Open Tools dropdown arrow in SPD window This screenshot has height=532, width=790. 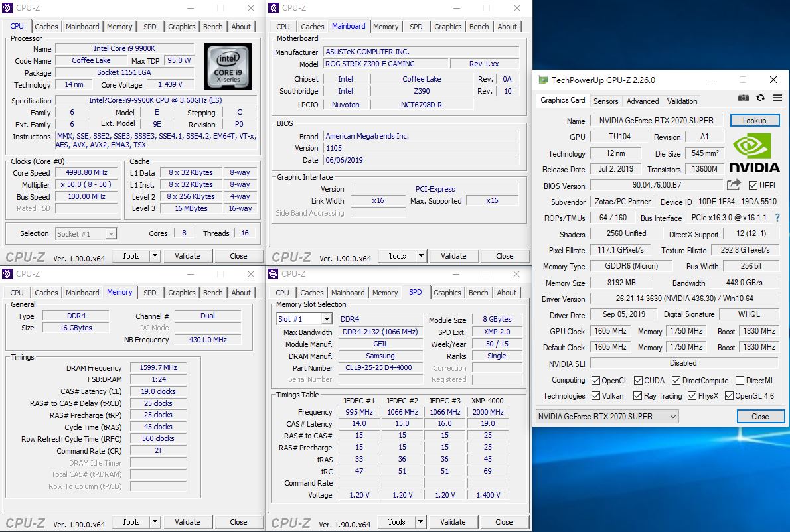pos(420,522)
